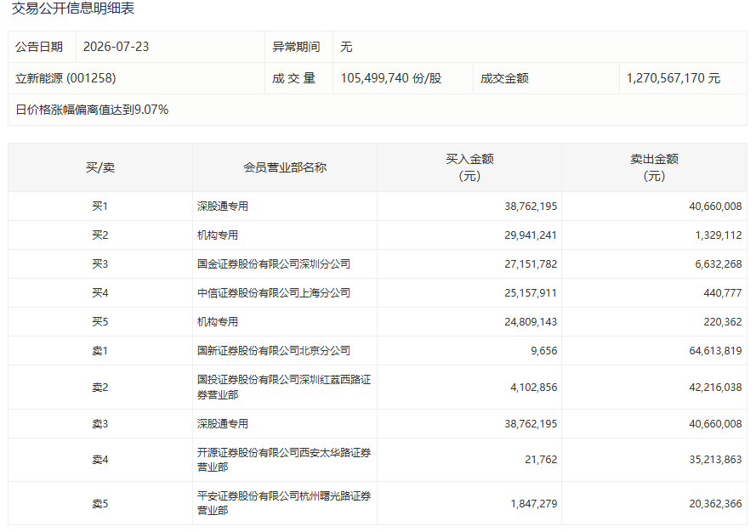The image size is (756, 532).
Task: Select the 日价格涨幅偏离值达到9.07% text
Action: click(92, 110)
